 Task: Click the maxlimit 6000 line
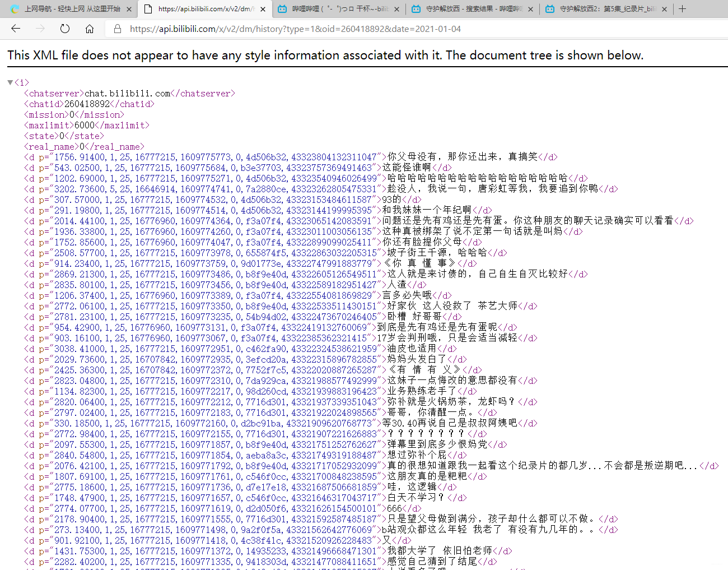[x=87, y=126]
